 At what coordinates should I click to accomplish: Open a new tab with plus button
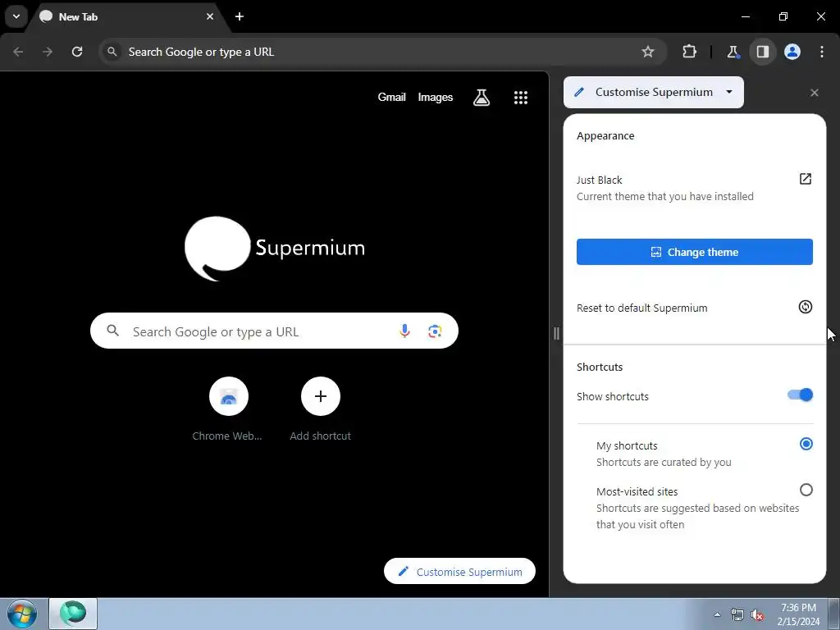[x=240, y=16]
